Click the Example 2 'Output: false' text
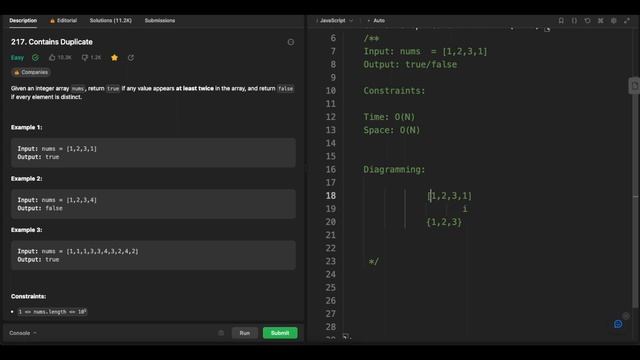 point(40,208)
